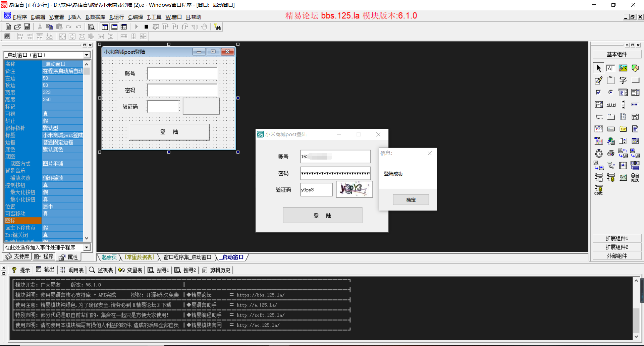Screen dimensions: 644x346
Task: Click the Open file toolbar icon
Action: pos(17,27)
